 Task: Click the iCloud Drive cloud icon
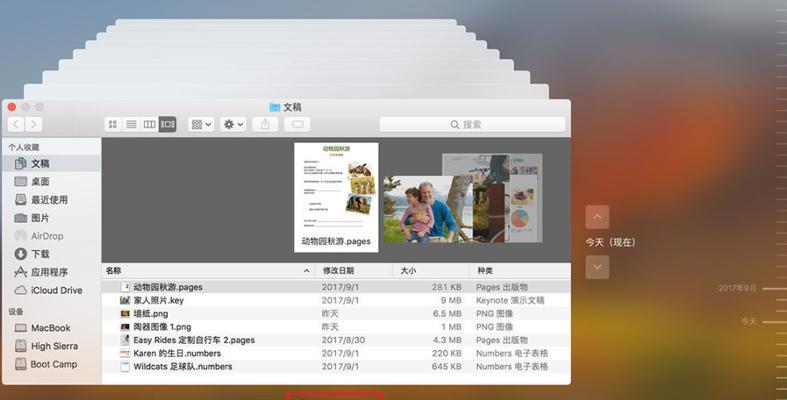coord(21,290)
